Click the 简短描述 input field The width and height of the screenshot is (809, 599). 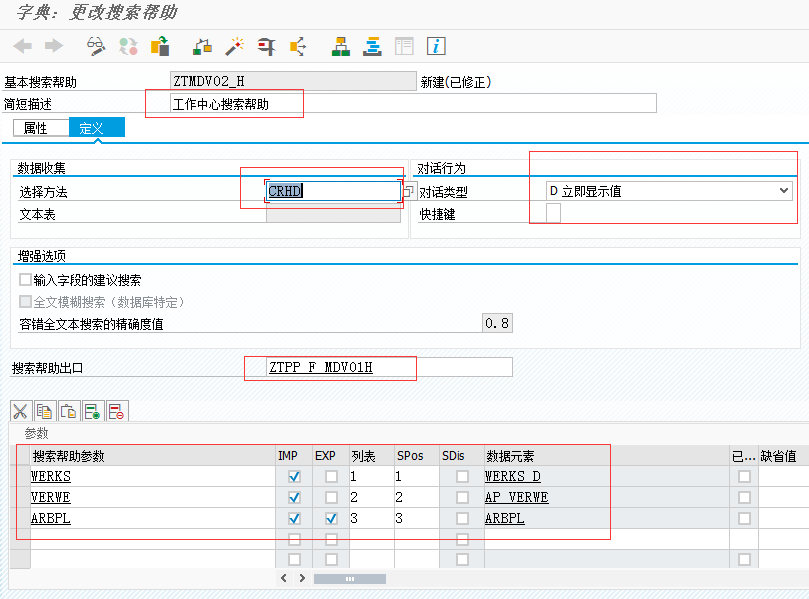(x=413, y=104)
